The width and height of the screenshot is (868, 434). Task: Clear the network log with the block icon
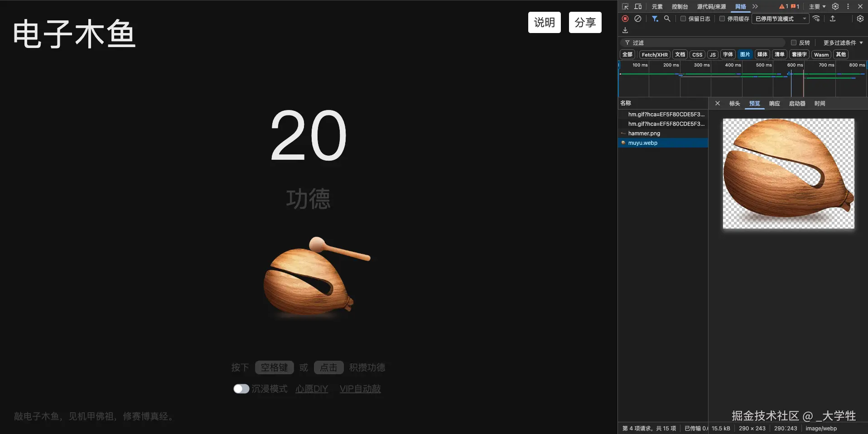pos(638,19)
